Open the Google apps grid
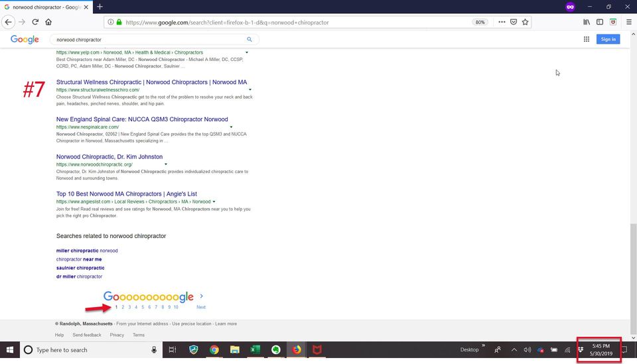Viewport: 637px width, 364px height. click(x=587, y=39)
